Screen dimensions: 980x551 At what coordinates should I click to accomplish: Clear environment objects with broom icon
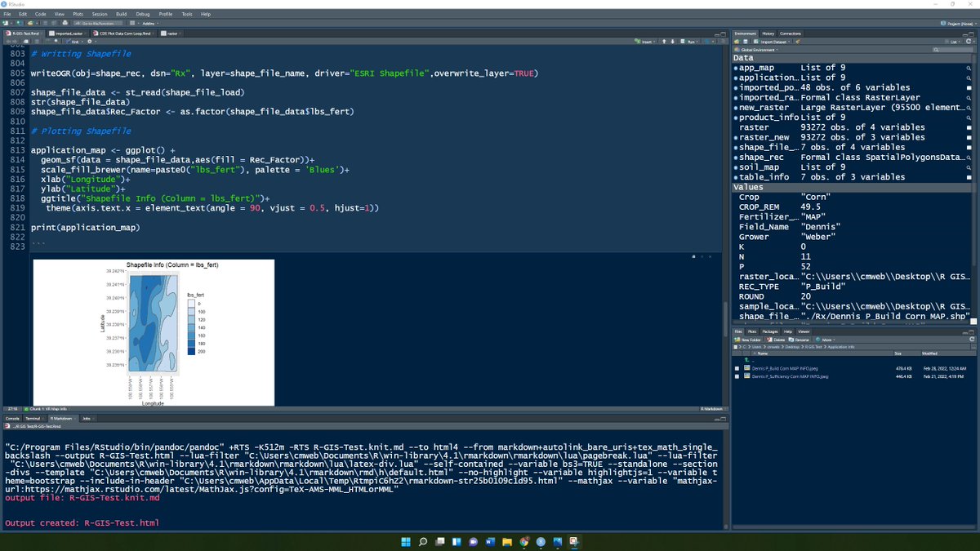tap(798, 42)
